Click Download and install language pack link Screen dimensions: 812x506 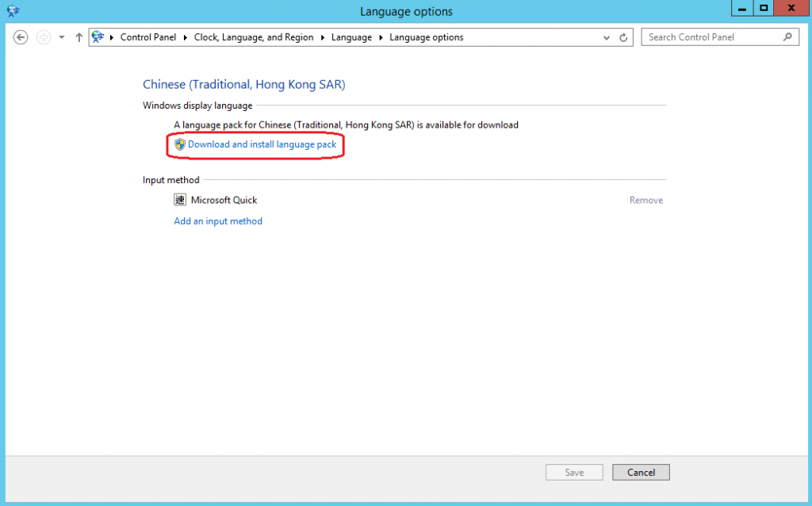262,144
